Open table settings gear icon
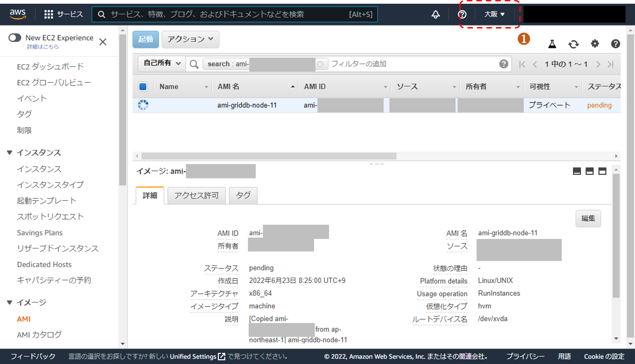Image resolution: width=635 pixels, height=364 pixels. [595, 44]
